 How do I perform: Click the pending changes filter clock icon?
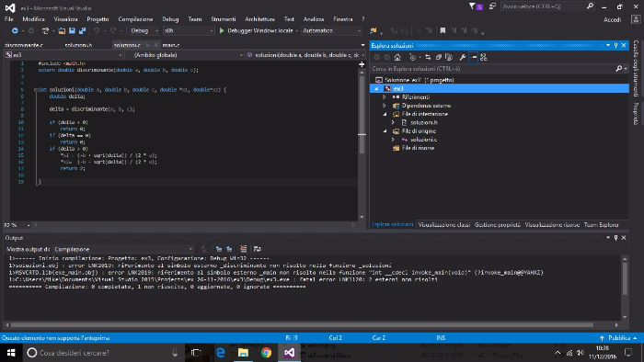point(413,57)
